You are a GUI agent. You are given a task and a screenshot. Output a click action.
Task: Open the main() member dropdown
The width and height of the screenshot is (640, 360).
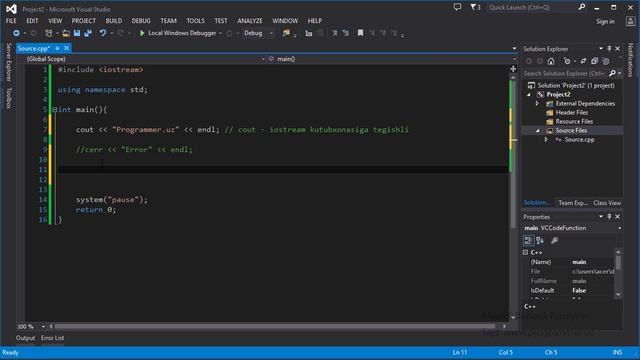pyautogui.click(x=392, y=59)
